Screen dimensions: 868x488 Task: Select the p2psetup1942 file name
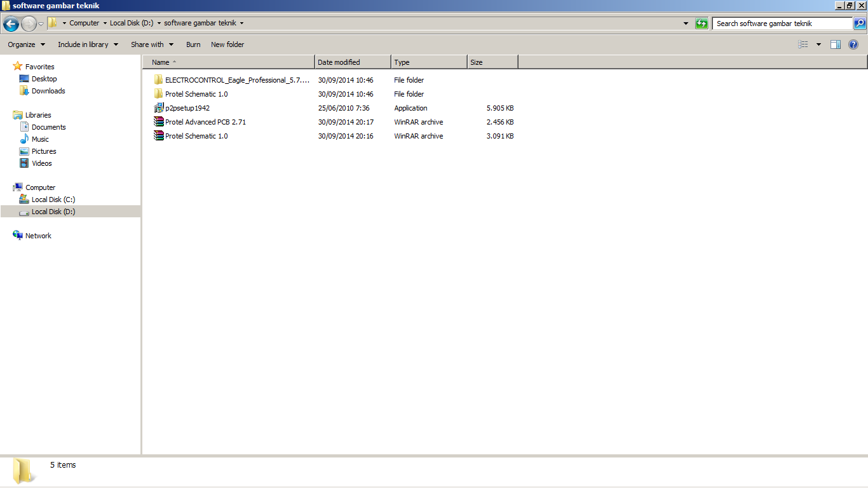click(x=187, y=108)
